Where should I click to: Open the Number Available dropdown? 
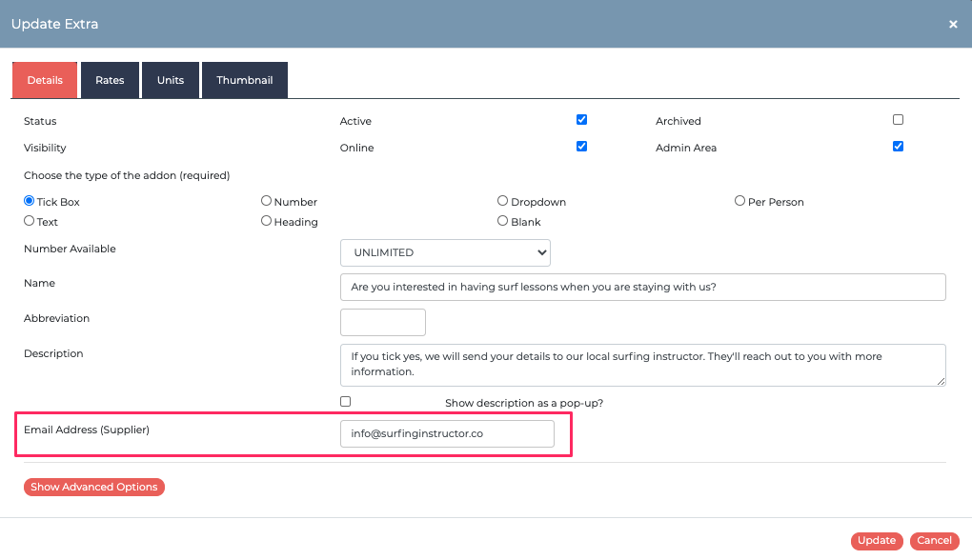coord(445,252)
